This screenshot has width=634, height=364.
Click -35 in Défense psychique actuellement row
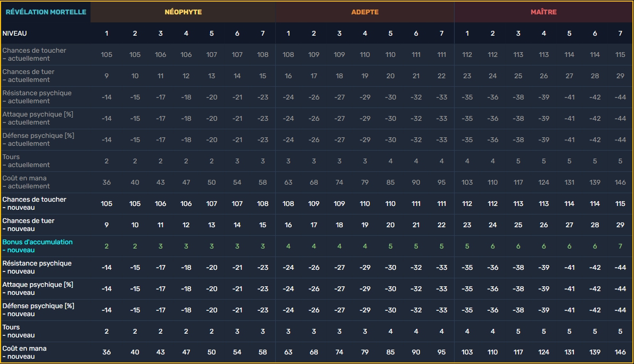click(467, 140)
